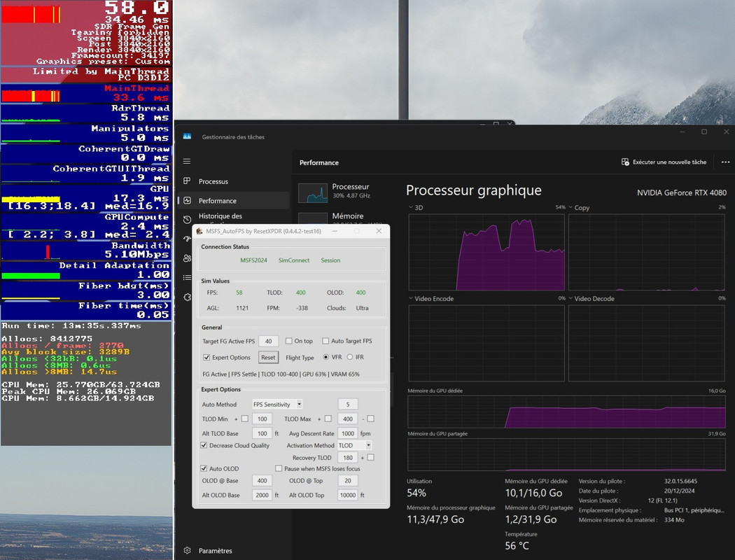Expand the Video Decode graph selector
The image size is (735, 560).
pos(570,298)
